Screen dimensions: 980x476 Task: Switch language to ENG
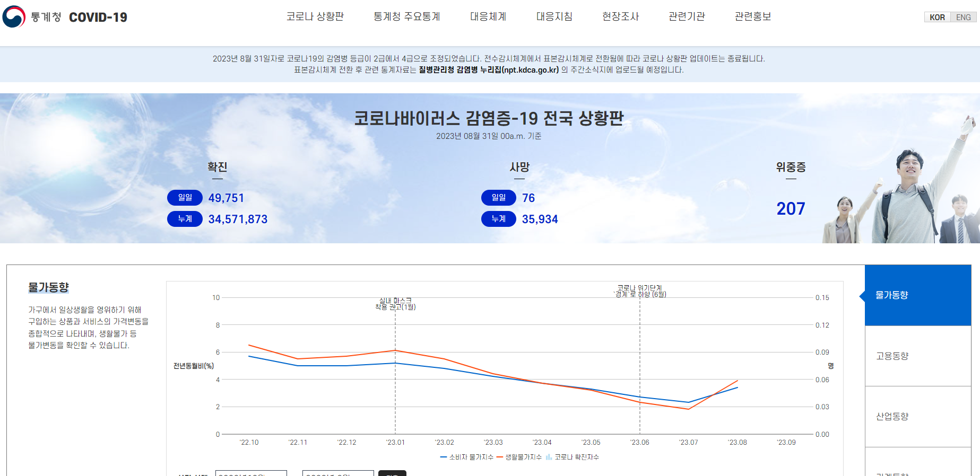coord(964,17)
